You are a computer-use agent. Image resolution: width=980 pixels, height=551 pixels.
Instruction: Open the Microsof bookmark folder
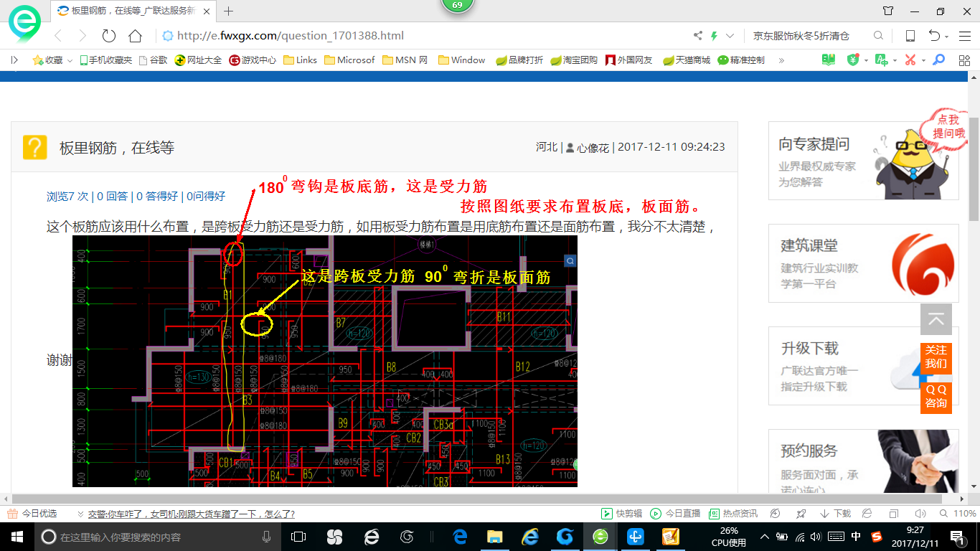tap(349, 60)
